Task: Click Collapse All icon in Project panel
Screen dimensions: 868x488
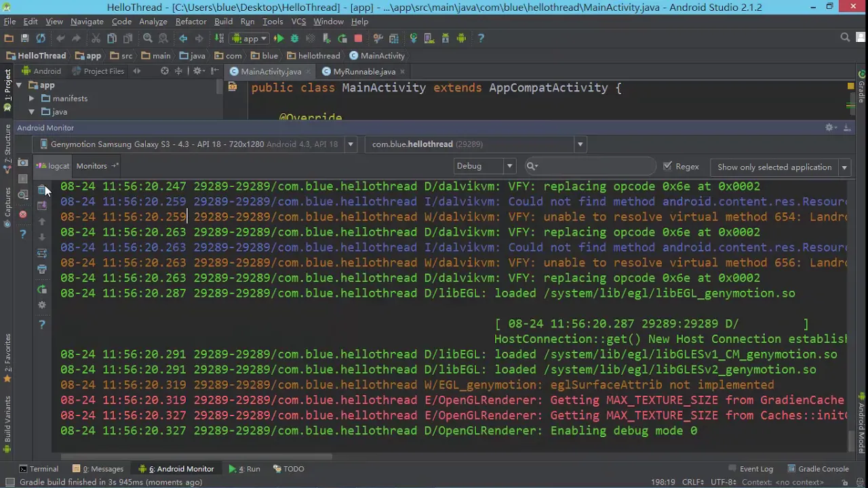Action: coord(178,71)
